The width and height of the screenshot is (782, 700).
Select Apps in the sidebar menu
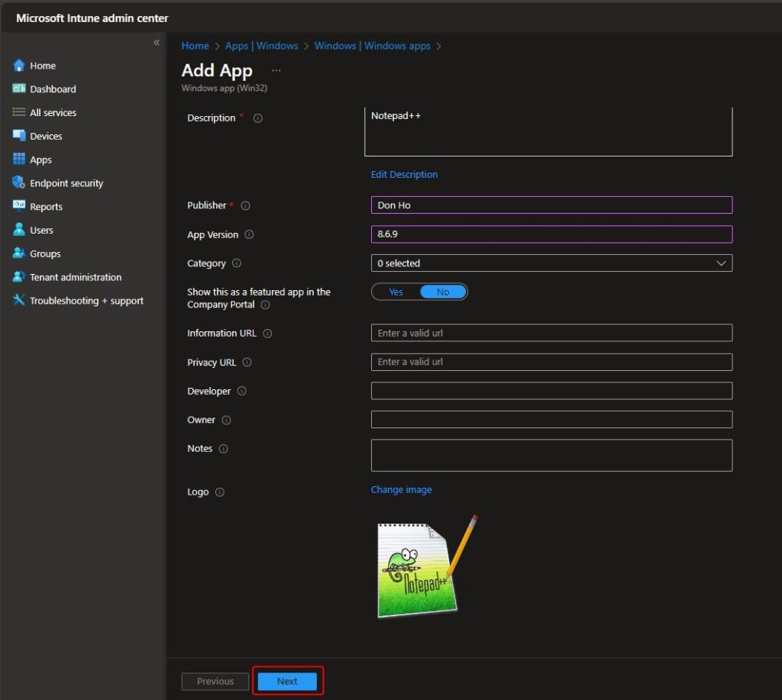coord(41,160)
